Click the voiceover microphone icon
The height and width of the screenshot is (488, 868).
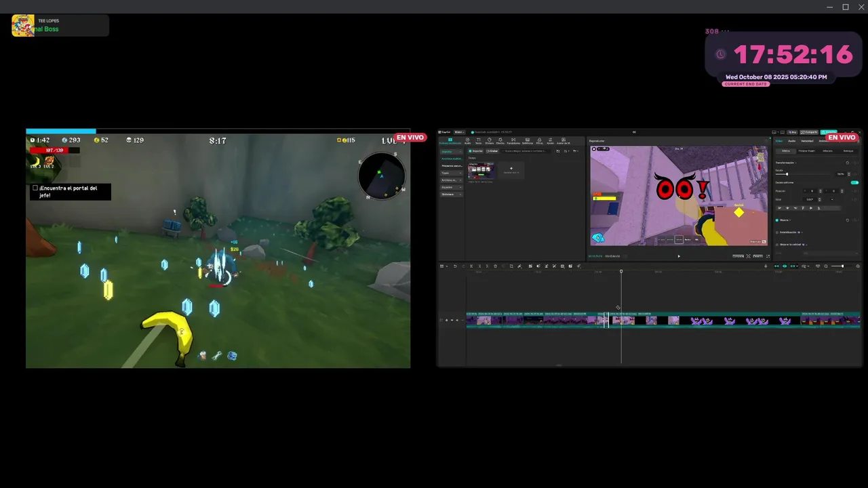click(766, 266)
